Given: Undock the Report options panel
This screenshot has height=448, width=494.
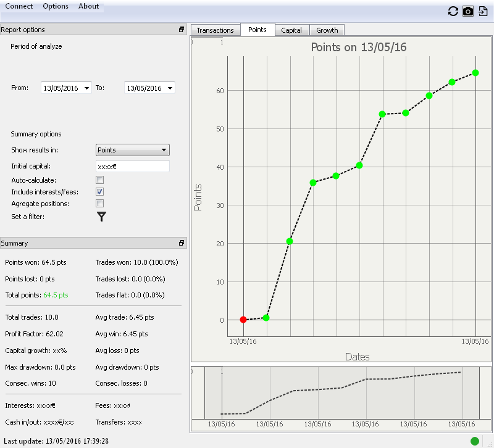Looking at the screenshot, I should 182,30.
